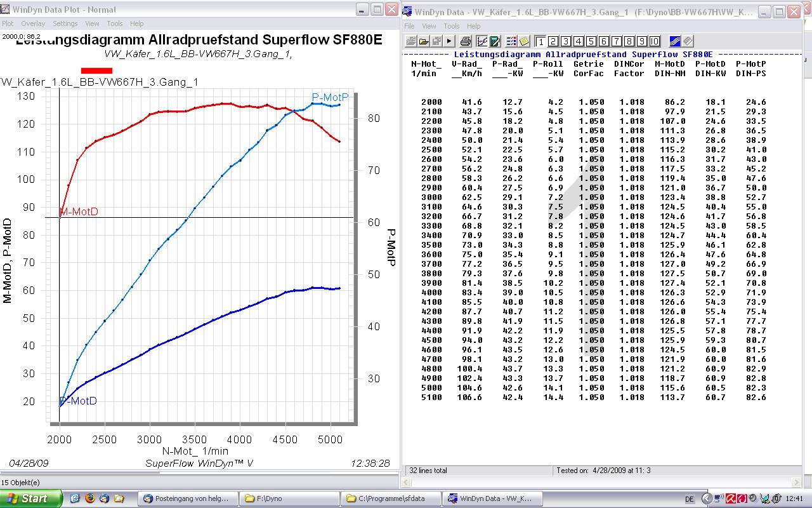Open the Overlay menu in Data Plot

tap(33, 23)
